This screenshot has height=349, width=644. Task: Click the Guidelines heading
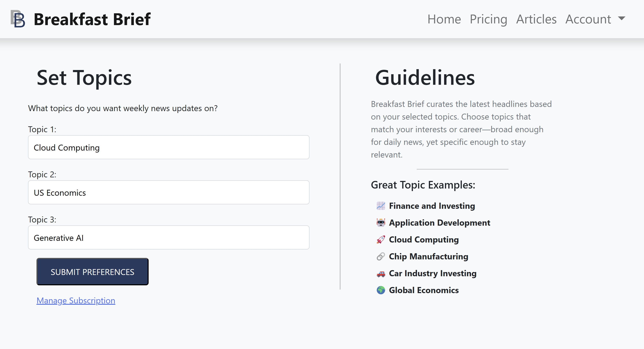[x=425, y=78]
